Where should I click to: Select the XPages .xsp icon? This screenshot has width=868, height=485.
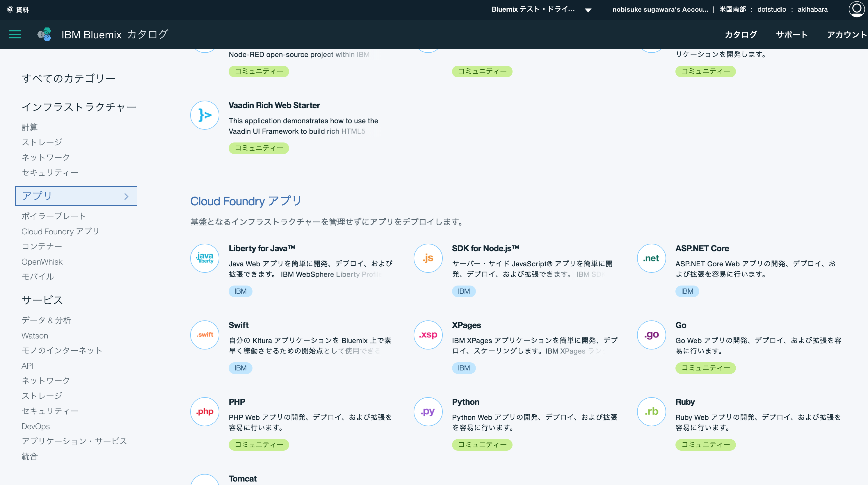(428, 335)
